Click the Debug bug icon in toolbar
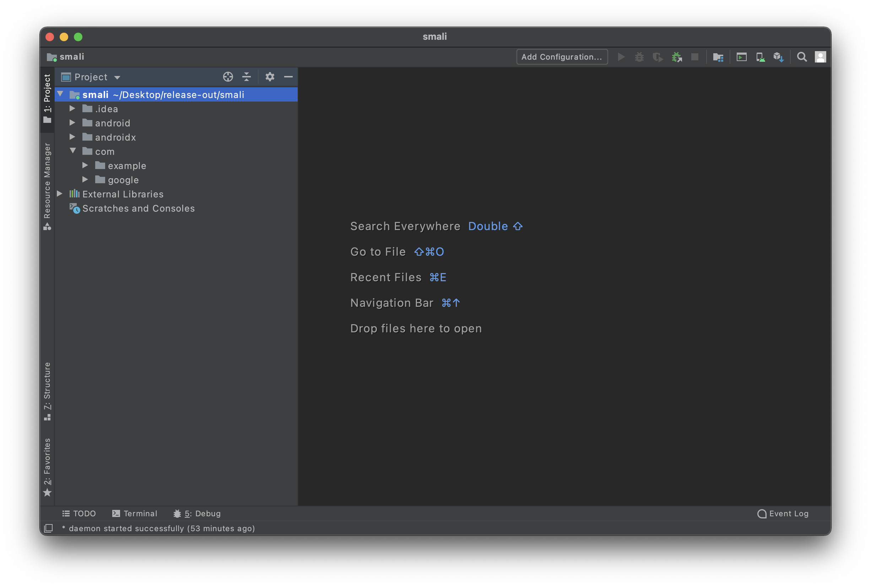This screenshot has width=871, height=588. coord(639,57)
